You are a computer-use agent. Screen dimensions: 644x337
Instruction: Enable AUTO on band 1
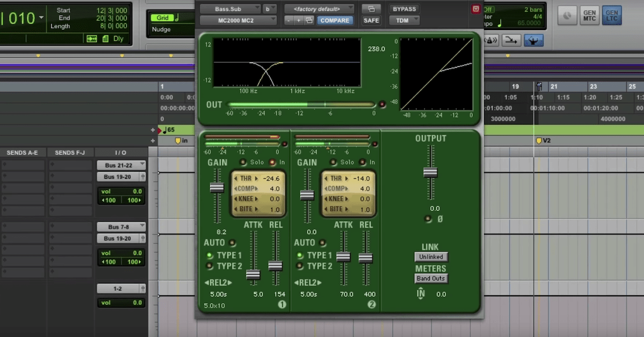tap(232, 243)
